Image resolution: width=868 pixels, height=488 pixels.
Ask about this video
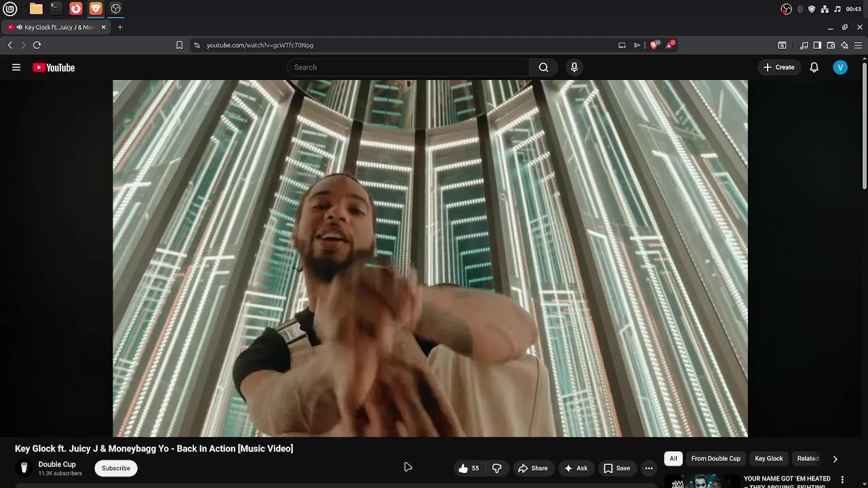[x=575, y=468]
